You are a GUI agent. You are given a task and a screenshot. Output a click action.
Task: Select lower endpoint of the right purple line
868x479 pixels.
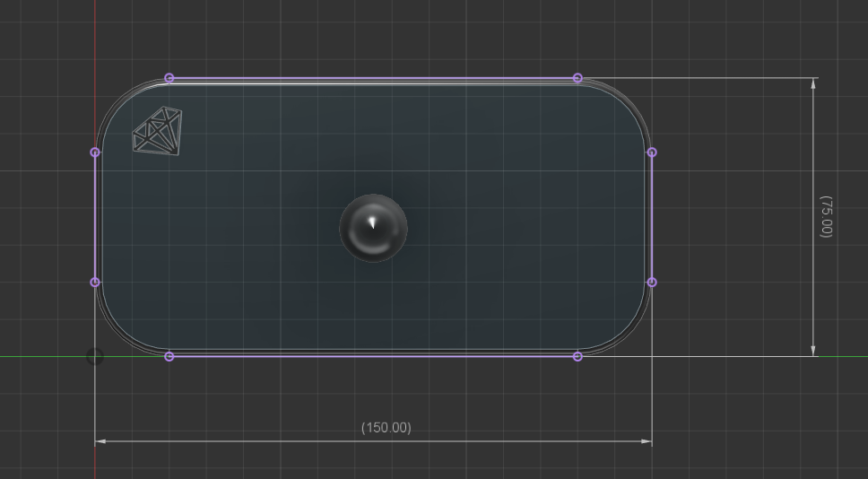pyautogui.click(x=652, y=283)
